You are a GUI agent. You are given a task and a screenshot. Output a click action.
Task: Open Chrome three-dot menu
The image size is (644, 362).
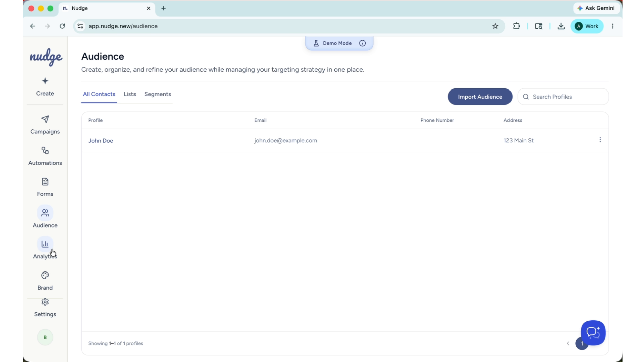(x=613, y=26)
